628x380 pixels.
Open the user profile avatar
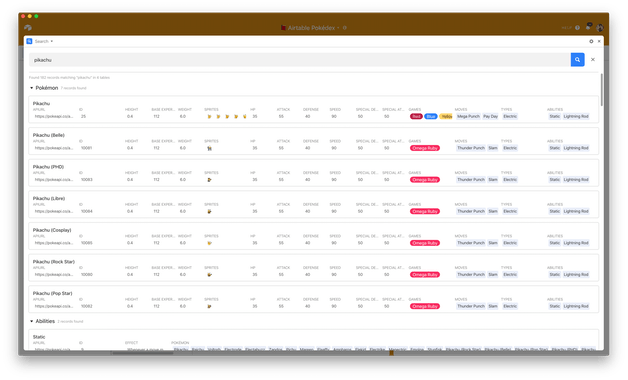(600, 28)
